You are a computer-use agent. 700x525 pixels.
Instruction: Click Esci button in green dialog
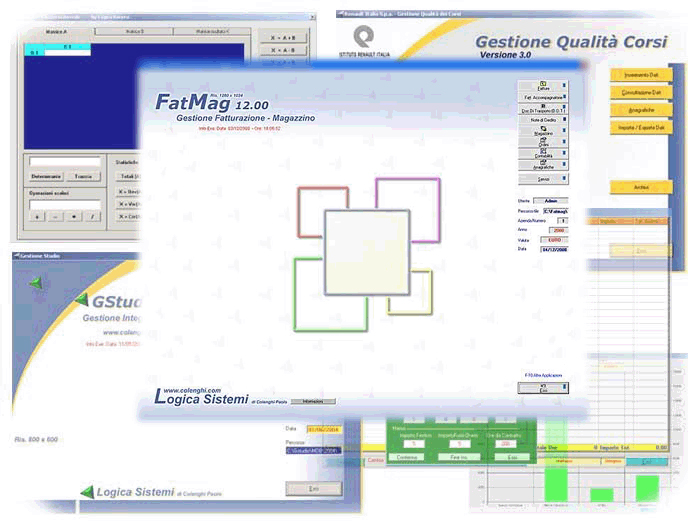[512, 457]
